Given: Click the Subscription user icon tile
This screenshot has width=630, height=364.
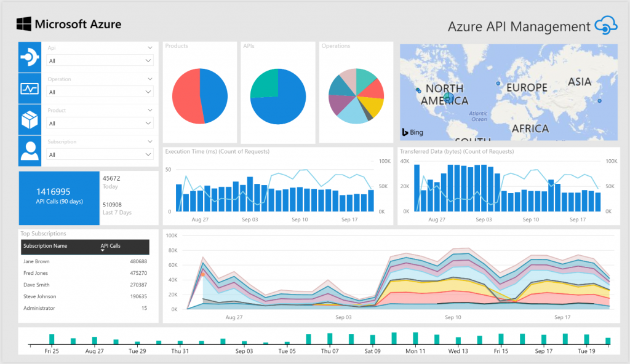Looking at the screenshot, I should [30, 151].
